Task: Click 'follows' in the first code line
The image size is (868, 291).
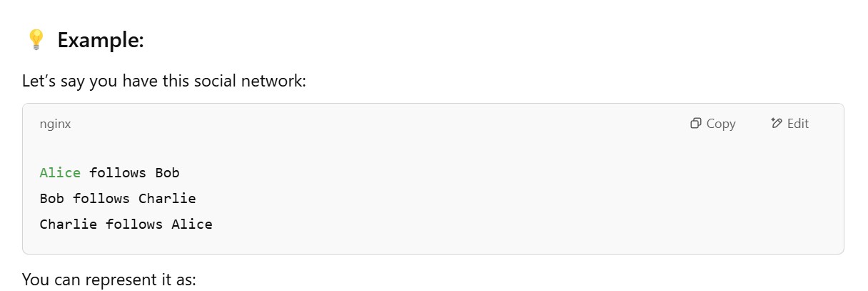Action: pos(118,172)
